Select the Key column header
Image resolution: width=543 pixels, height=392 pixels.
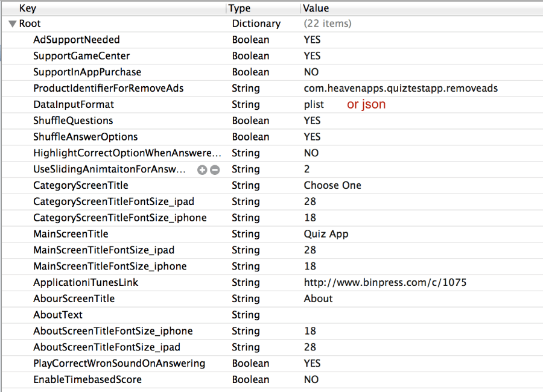point(27,8)
